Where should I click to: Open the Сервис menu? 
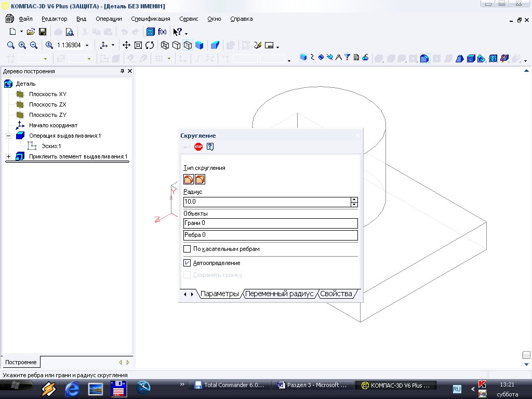[189, 19]
